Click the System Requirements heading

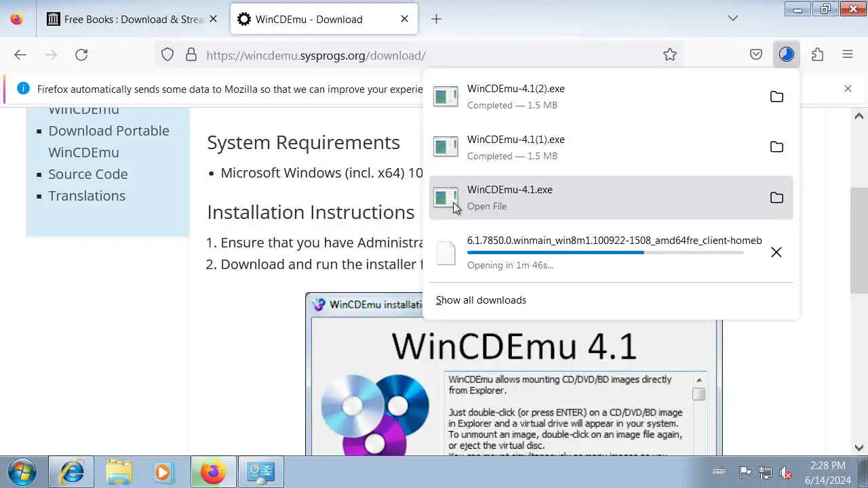(303, 142)
